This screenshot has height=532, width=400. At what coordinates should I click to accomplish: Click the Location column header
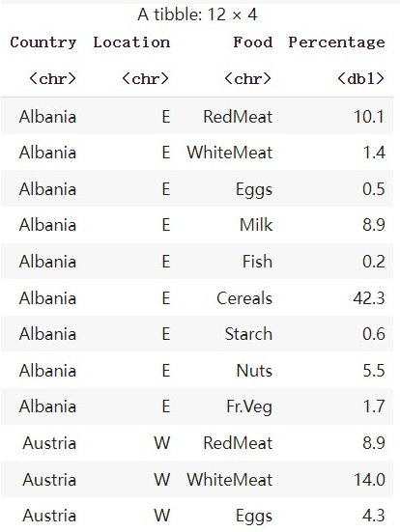click(131, 42)
